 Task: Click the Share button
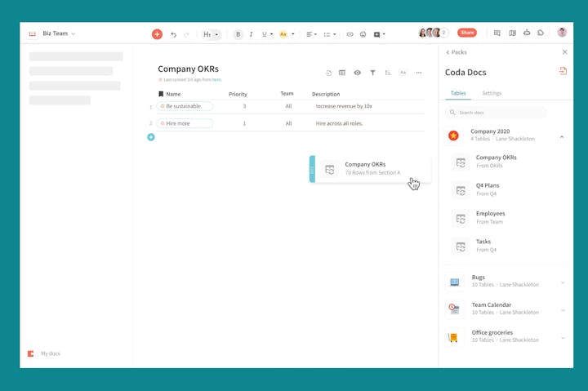pyautogui.click(x=467, y=33)
